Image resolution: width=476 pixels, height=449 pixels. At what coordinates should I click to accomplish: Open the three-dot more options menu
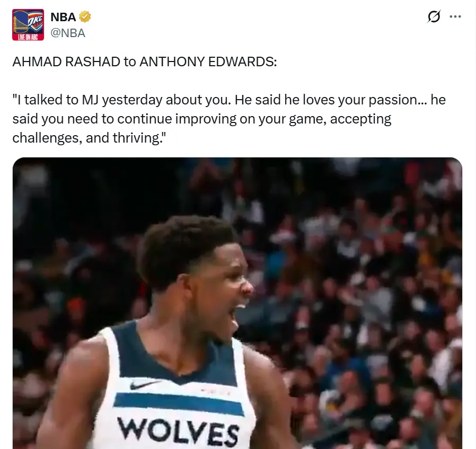coord(455,16)
